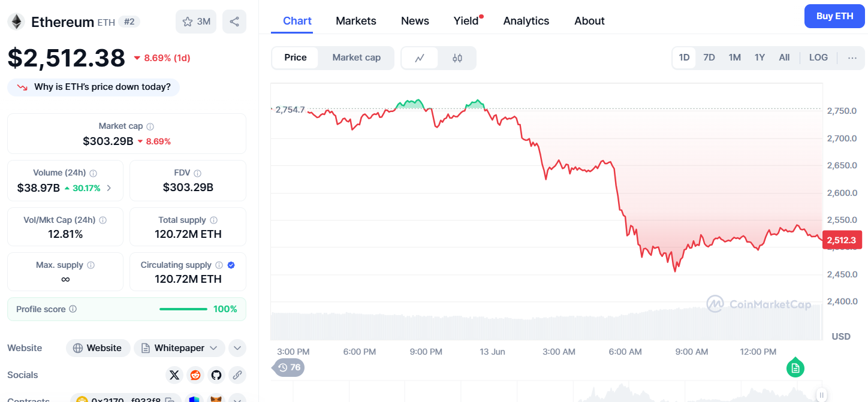Expand more website links chevron
Screen dimensions: 868x402
237,348
